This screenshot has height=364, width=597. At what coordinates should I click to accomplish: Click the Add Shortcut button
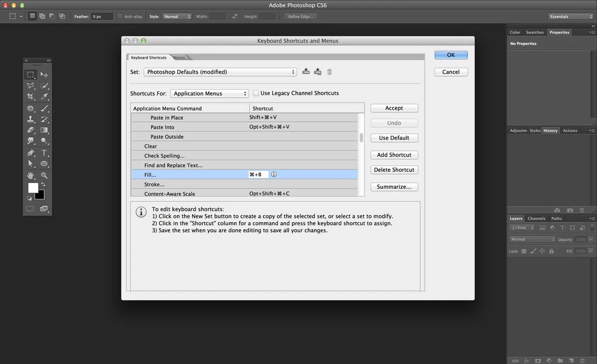point(394,155)
